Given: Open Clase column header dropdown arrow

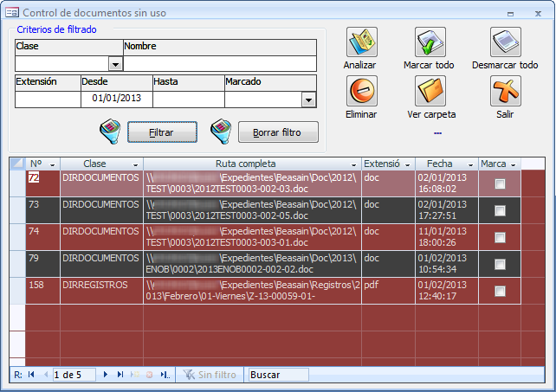Looking at the screenshot, I should tap(135, 164).
